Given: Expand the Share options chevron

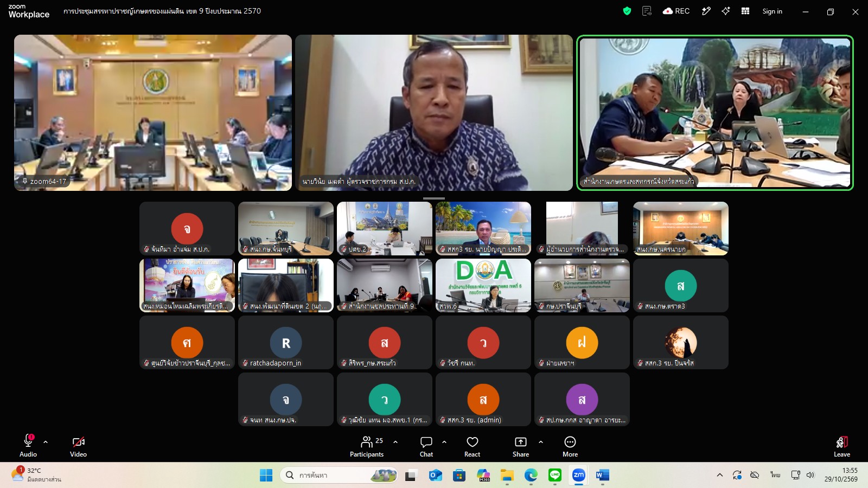Looking at the screenshot, I should tap(541, 442).
